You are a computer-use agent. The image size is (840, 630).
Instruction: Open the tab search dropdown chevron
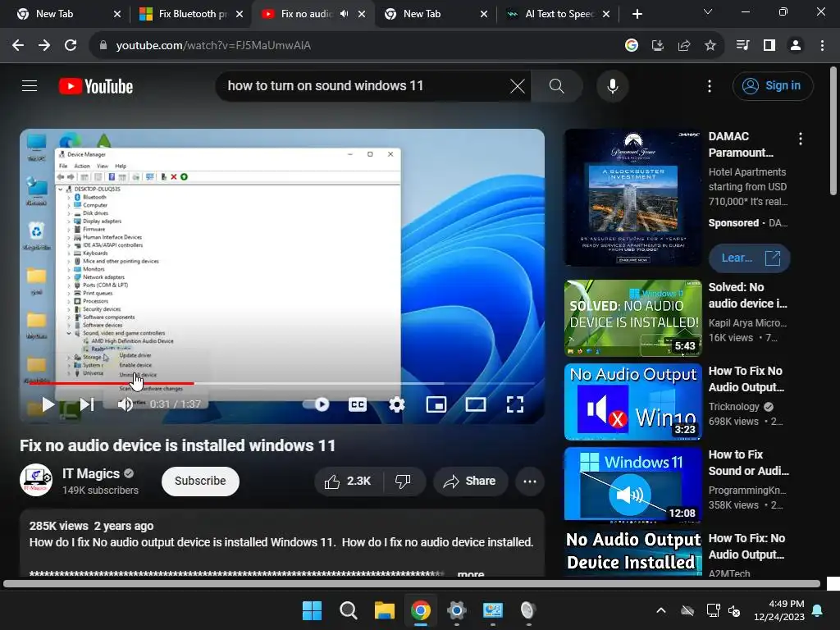[x=707, y=11]
